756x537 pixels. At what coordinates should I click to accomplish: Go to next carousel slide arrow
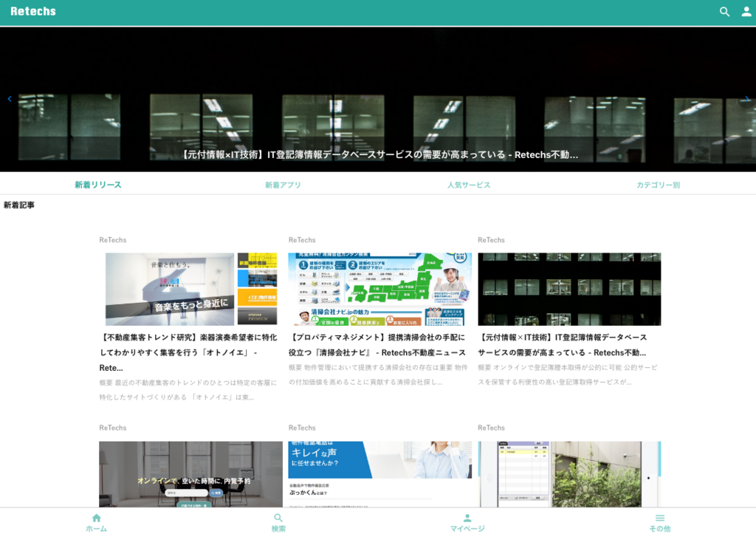point(747,99)
